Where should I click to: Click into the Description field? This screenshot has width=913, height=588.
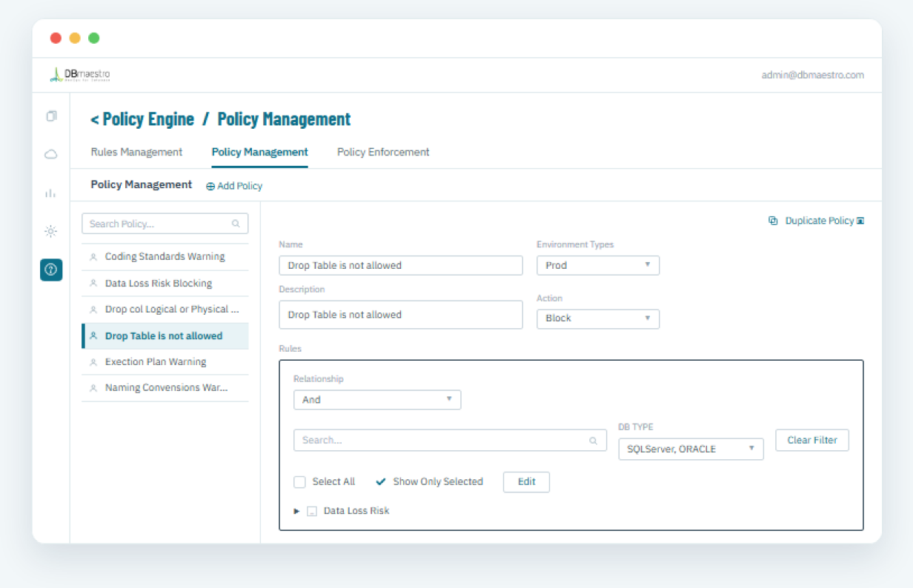tap(401, 315)
